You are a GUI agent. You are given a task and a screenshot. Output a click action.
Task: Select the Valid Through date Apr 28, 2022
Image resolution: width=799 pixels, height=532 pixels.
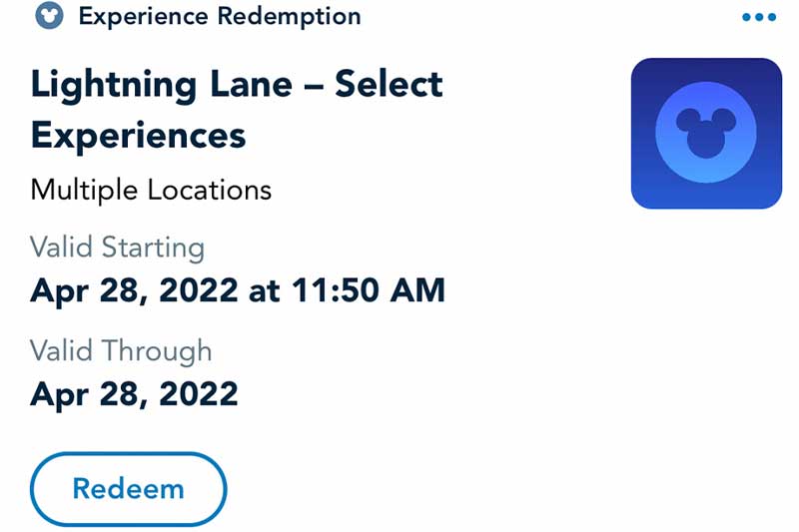point(134,394)
